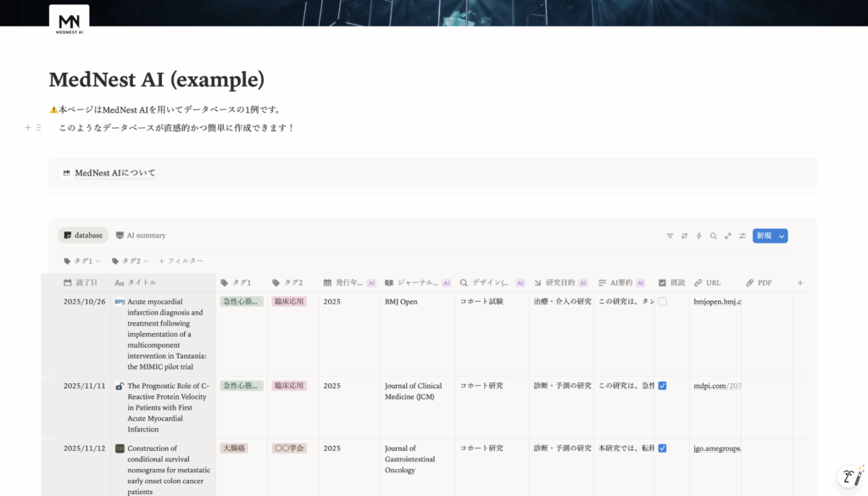Check 既読 box for BMJ Open row
The image size is (868, 496).
(662, 302)
